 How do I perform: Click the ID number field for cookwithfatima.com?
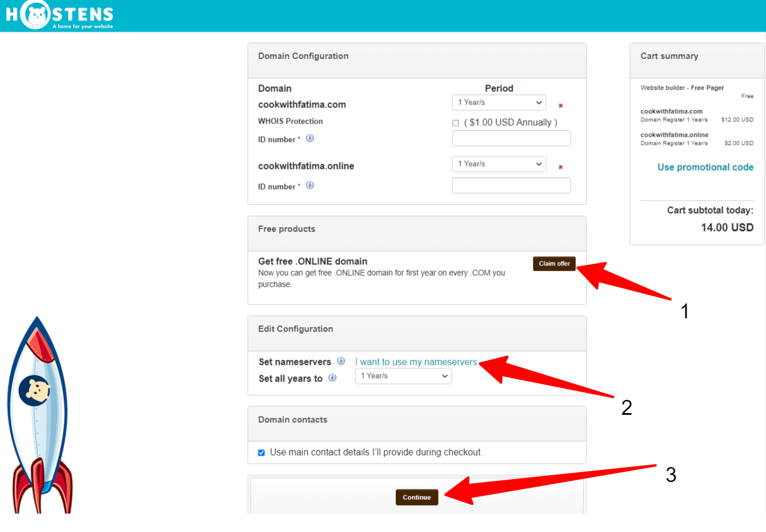[x=511, y=138]
